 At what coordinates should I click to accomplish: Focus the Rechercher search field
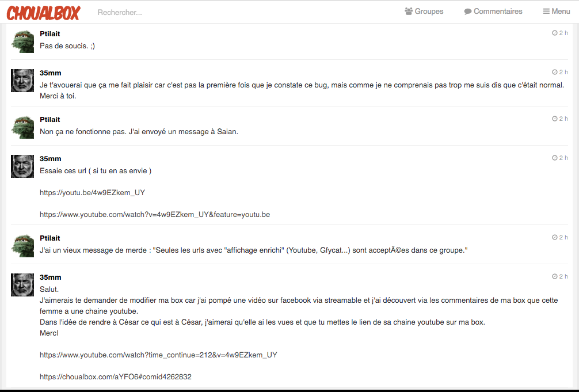[173, 12]
